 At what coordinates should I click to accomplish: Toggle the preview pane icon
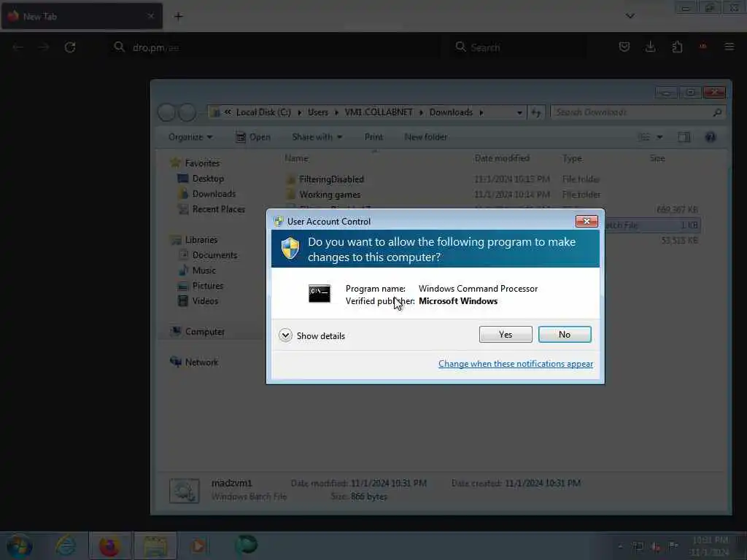[x=684, y=137]
